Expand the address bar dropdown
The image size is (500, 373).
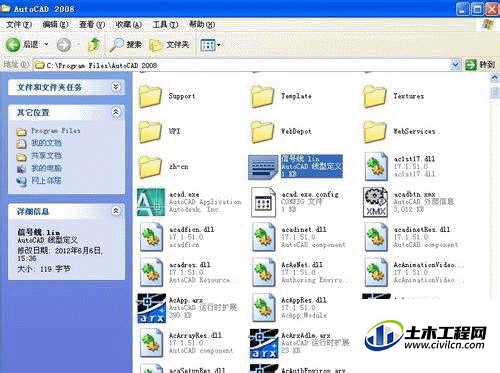coord(455,65)
